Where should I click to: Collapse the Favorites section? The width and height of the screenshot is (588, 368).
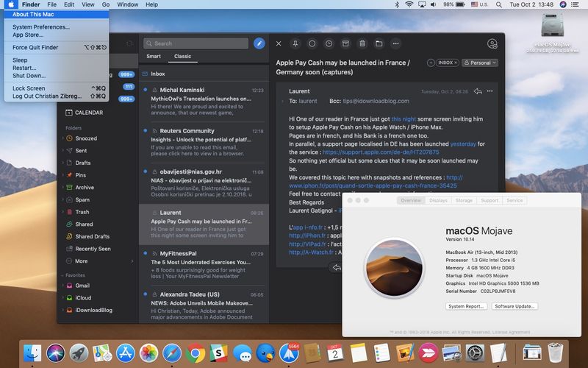pyautogui.click(x=62, y=275)
